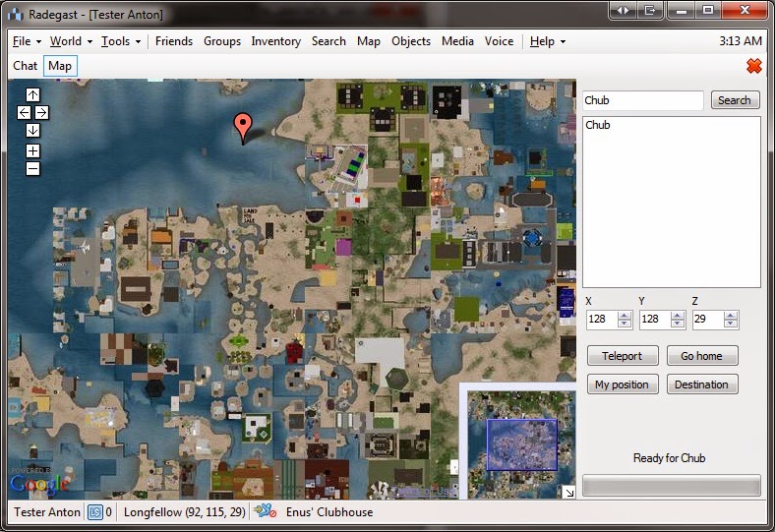Open the File menu
Screen dimensions: 775x532
[27, 41]
